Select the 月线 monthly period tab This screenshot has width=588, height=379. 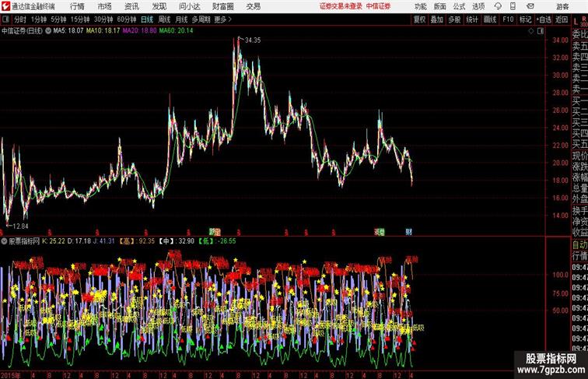(x=181, y=19)
